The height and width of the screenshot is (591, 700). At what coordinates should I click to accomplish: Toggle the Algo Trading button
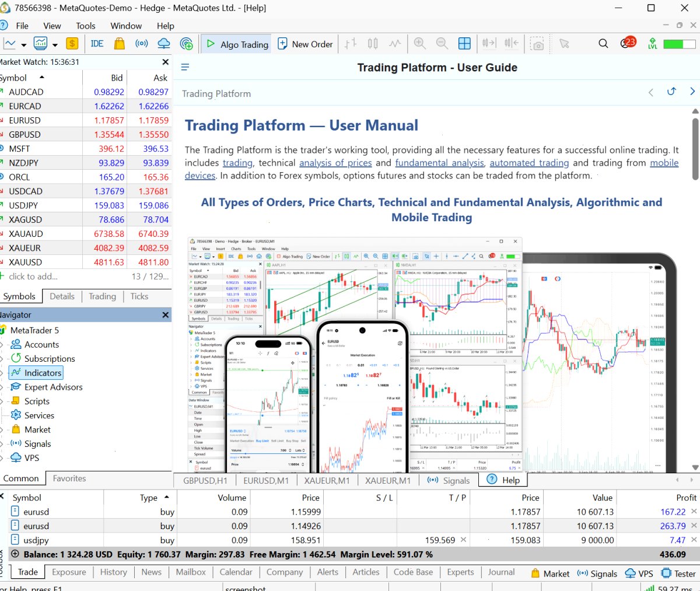tap(236, 44)
